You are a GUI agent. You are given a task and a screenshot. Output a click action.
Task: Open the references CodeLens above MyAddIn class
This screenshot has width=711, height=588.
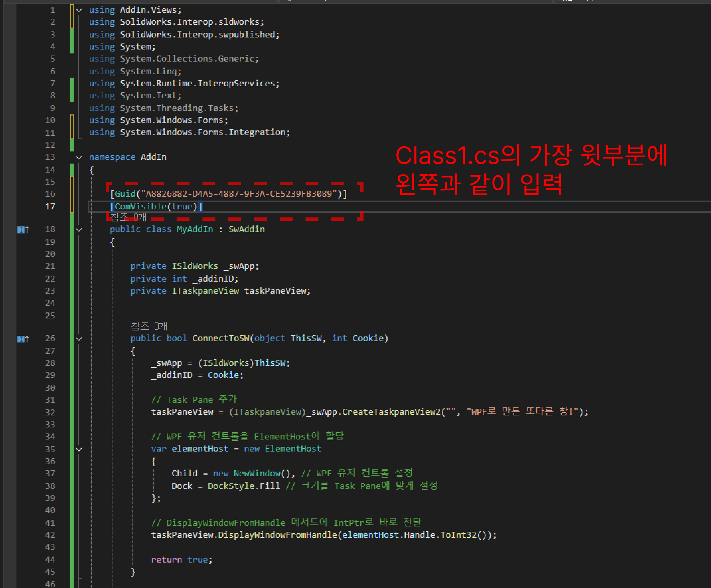(x=128, y=217)
